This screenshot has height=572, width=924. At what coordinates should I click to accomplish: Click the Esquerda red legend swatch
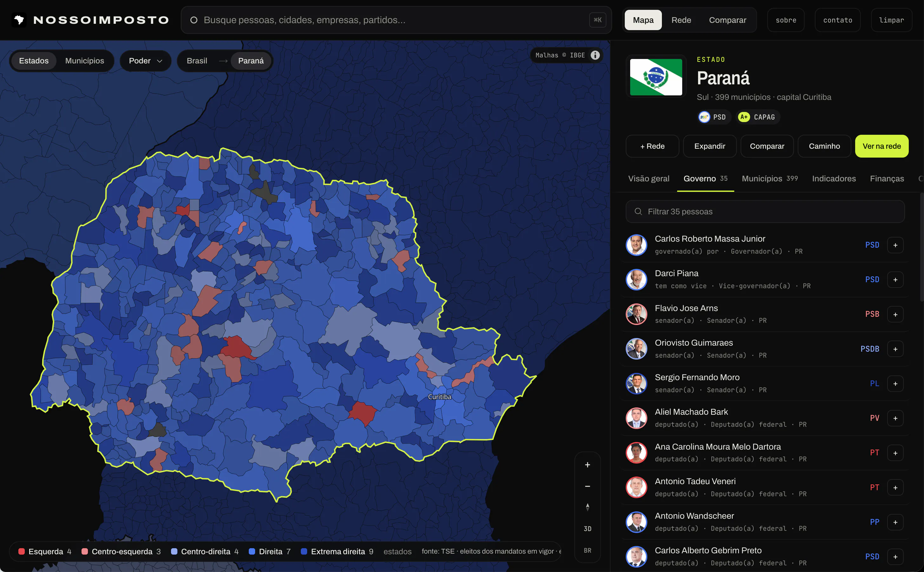click(x=22, y=552)
